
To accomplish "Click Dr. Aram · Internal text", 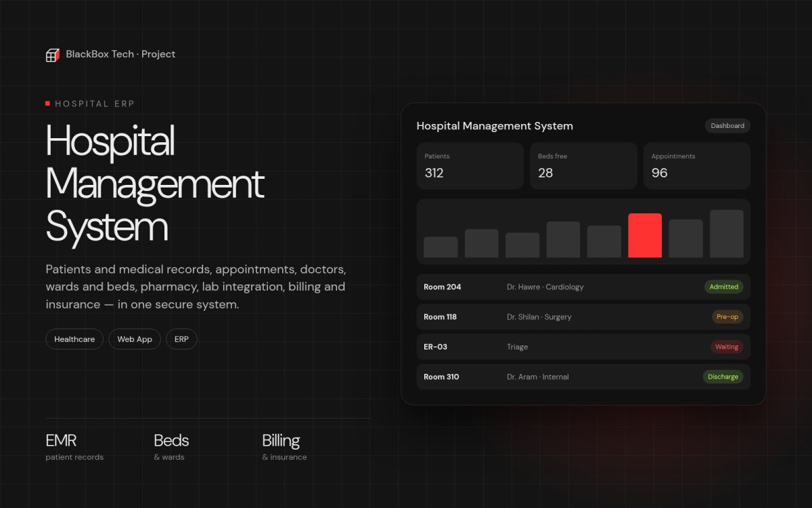I will coord(538,377).
